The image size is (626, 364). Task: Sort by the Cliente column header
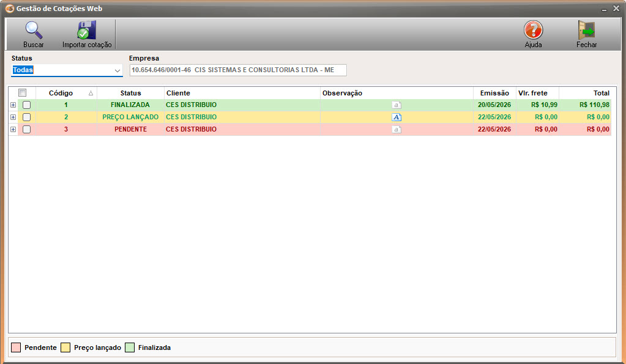coord(242,93)
